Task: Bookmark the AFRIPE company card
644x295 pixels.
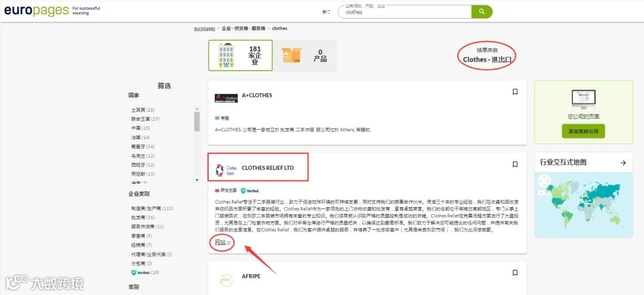Action: pyautogui.click(x=515, y=273)
